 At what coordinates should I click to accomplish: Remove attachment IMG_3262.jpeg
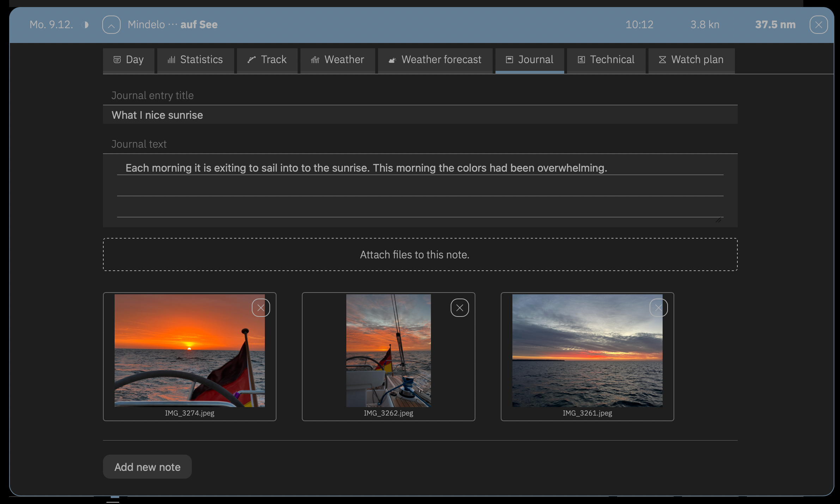coord(459,308)
